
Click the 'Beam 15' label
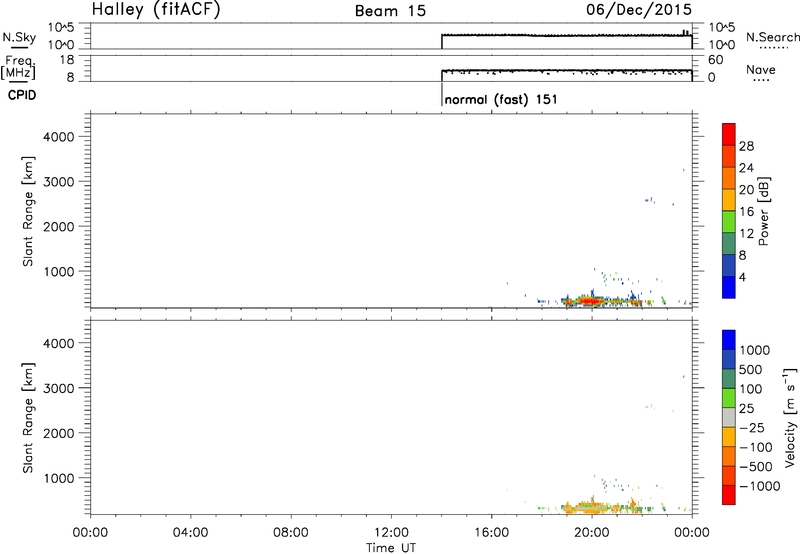390,11
